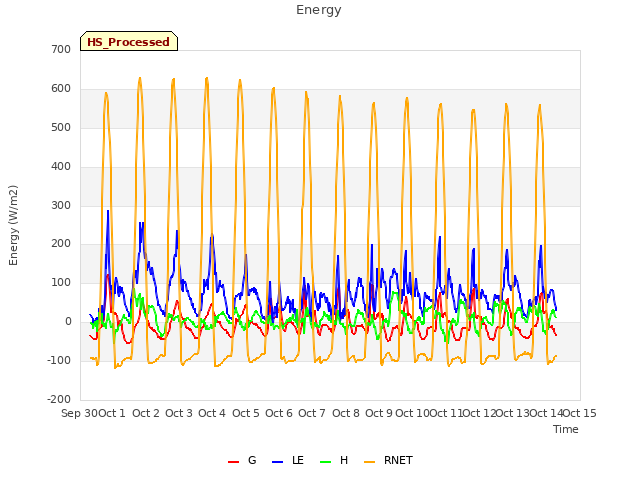
Task: Toggle the H series legend entry
Action: pos(334,460)
